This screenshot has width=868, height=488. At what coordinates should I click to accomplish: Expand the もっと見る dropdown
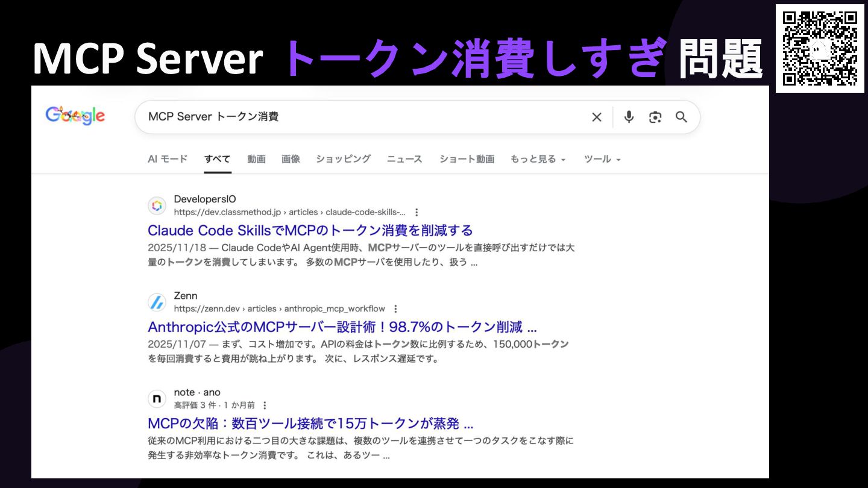coord(538,159)
